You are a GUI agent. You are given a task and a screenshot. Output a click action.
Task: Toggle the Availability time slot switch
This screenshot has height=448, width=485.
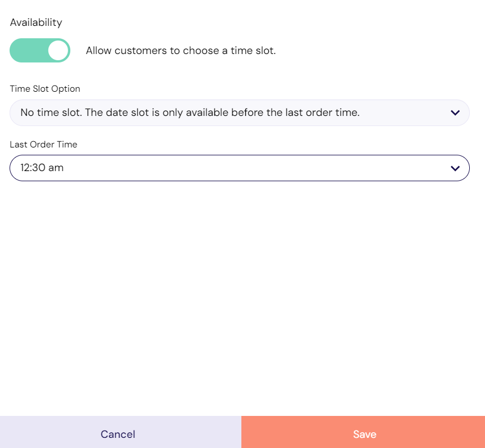point(40,51)
